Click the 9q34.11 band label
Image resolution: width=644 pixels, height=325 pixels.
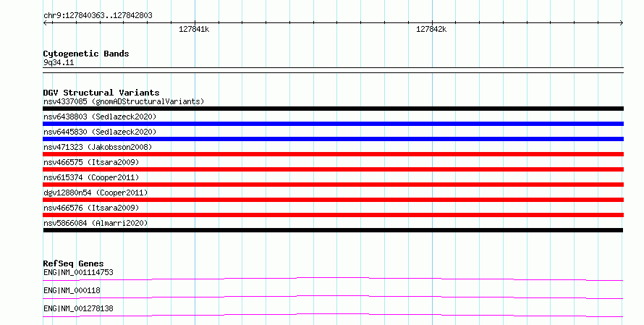59,63
